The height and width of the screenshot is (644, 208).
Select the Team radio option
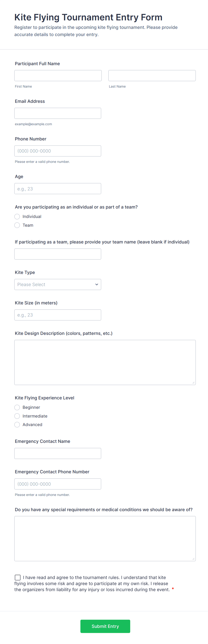click(17, 225)
